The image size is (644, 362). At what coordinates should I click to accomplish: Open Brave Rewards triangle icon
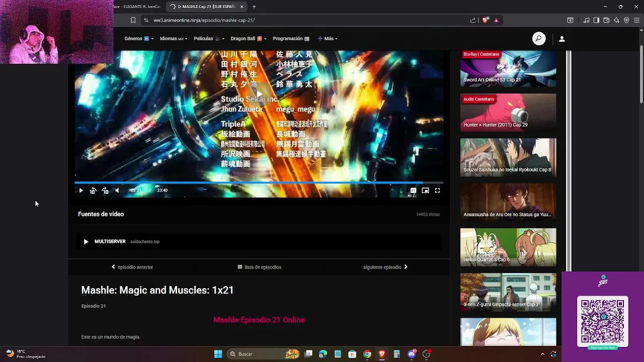point(496,20)
